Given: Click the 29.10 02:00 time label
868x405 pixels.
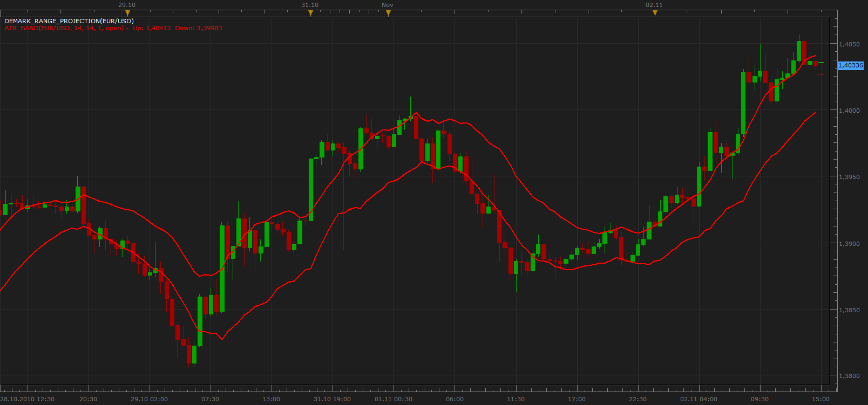Looking at the screenshot, I should (x=149, y=399).
